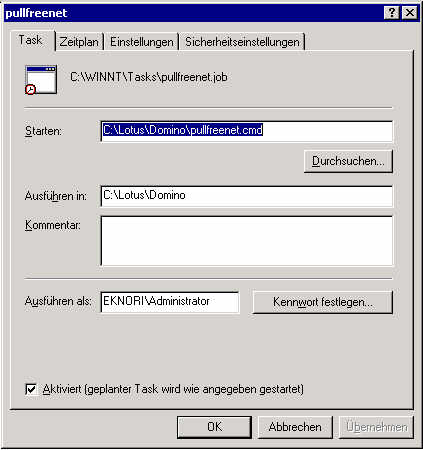Viewport: 423px width, 450px height.
Task: Open the Kennwort festlegen dialog
Action: point(323,302)
